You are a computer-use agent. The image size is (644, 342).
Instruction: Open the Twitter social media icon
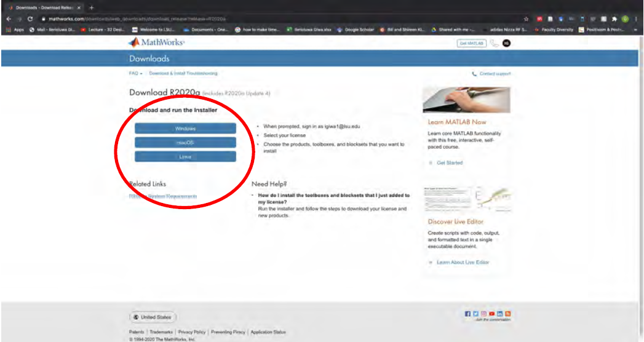coord(477,314)
